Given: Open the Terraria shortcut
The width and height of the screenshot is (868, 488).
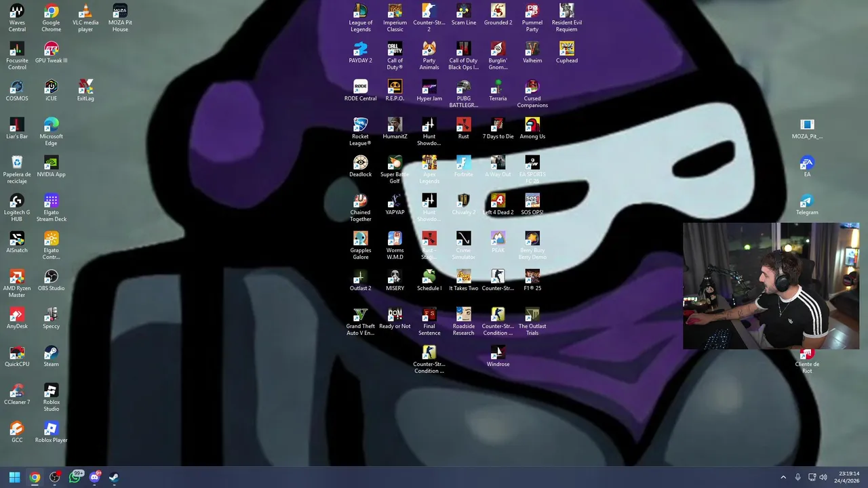Looking at the screenshot, I should pyautogui.click(x=498, y=91).
